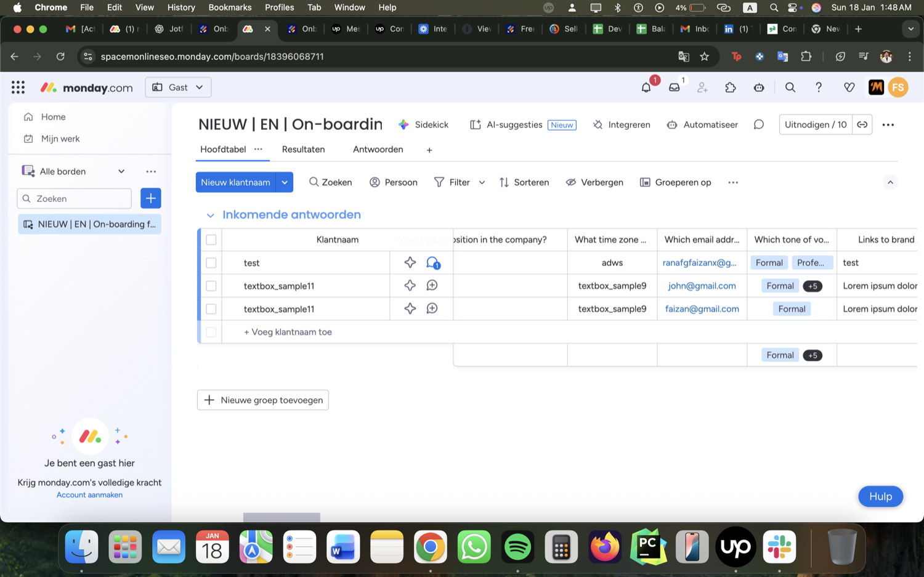Click AI star icon in last textbox_sample11 row
Image resolution: width=924 pixels, height=577 pixels.
click(410, 309)
